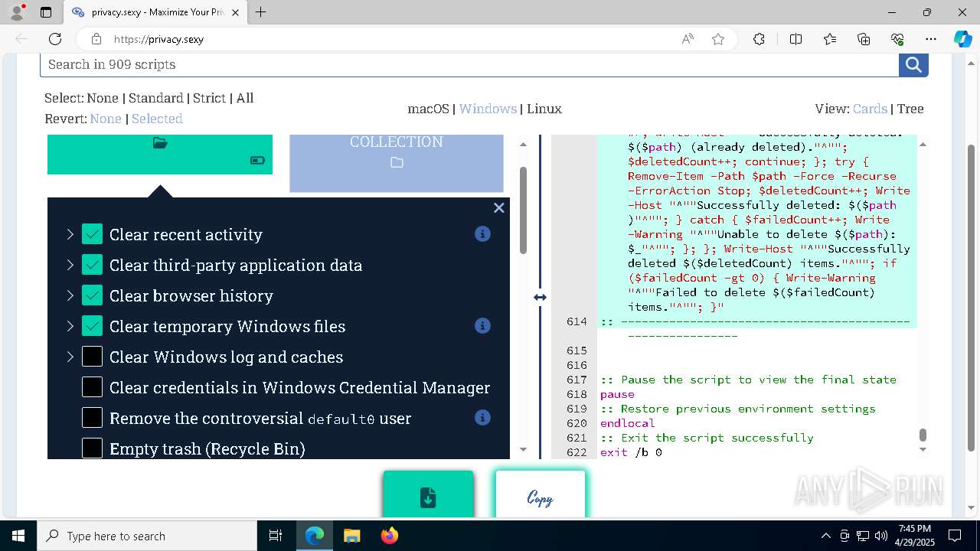This screenshot has height=551, width=980.
Task: Click the COLLECTION card folder icon
Action: 397,162
